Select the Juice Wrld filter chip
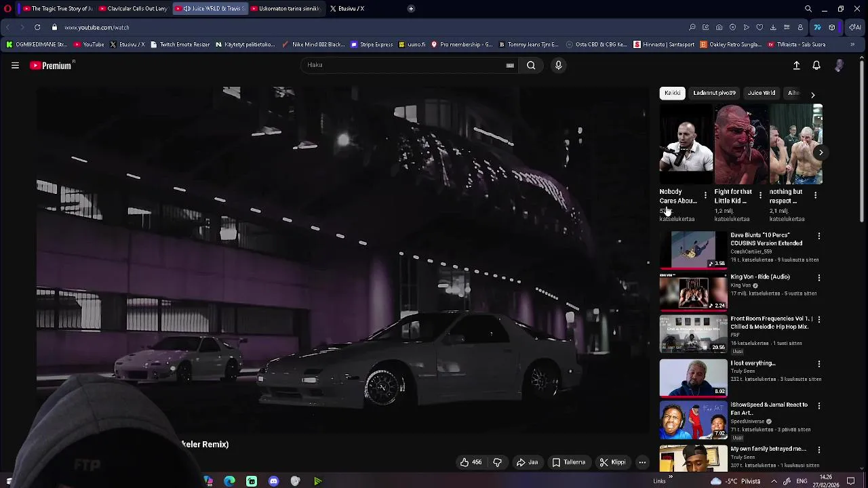This screenshot has width=868, height=488. (x=762, y=93)
